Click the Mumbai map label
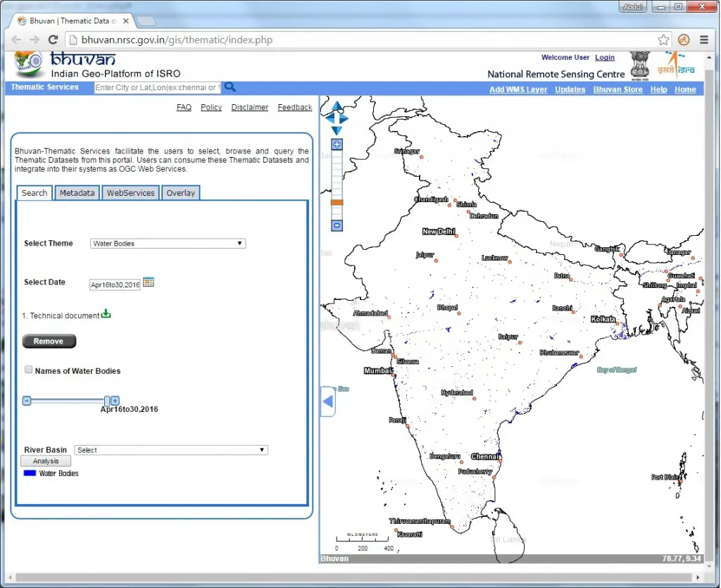Screen dimensions: 721x588 coord(377,370)
